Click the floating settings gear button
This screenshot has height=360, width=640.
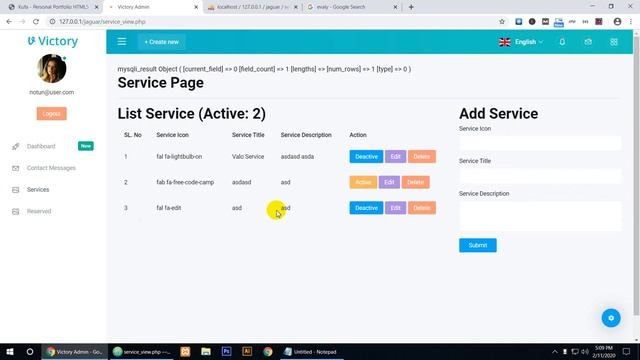611,318
